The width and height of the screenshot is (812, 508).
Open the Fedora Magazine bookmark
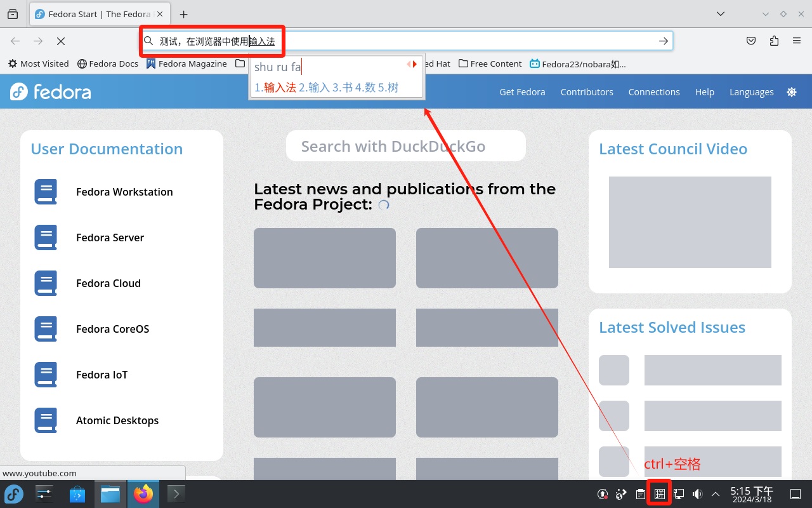click(x=187, y=63)
